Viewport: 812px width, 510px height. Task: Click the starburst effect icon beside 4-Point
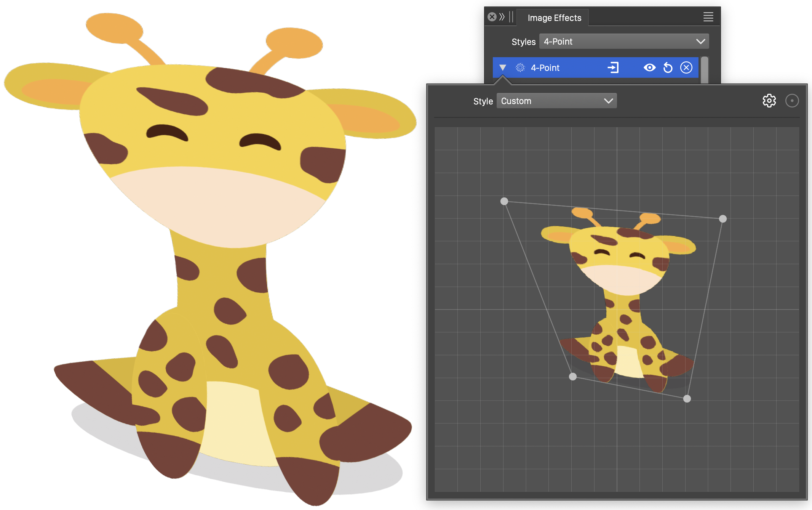[x=520, y=68]
